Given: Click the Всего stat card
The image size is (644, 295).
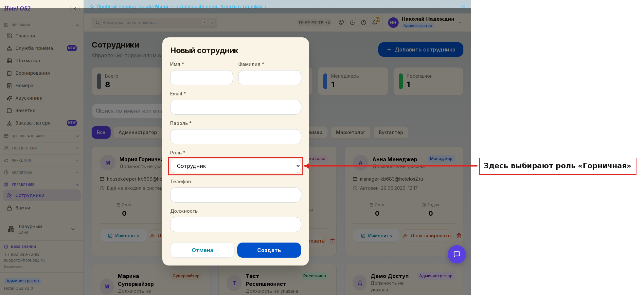Looking at the screenshot, I should pyautogui.click(x=127, y=81).
